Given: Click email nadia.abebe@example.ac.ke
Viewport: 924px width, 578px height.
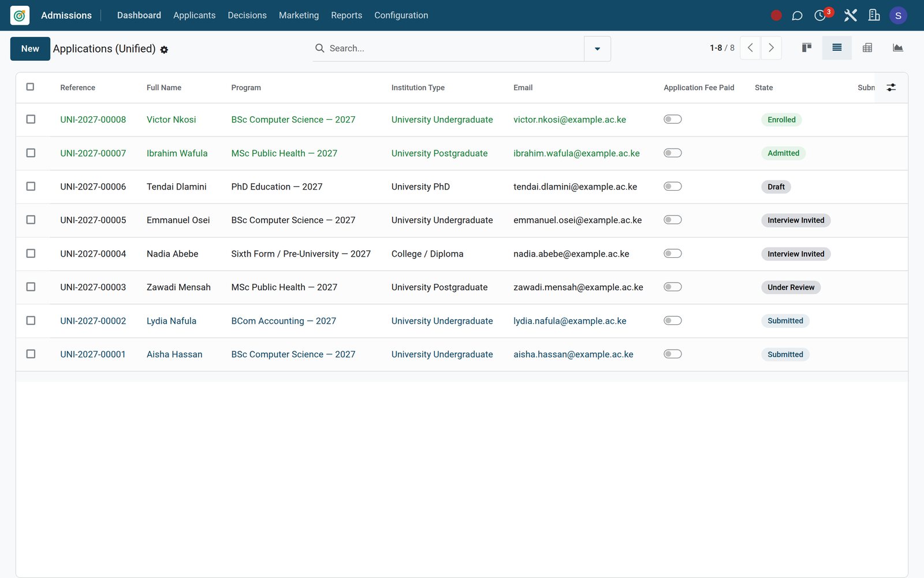Looking at the screenshot, I should pyautogui.click(x=571, y=254).
